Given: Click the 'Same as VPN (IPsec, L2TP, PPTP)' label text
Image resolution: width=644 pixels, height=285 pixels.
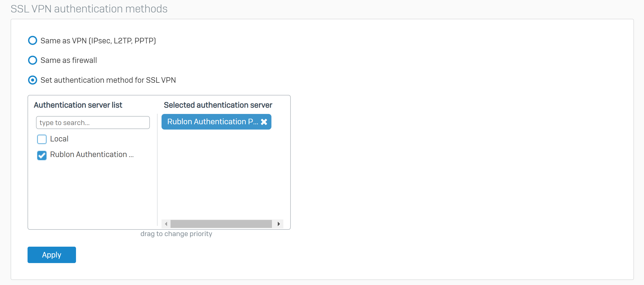Looking at the screenshot, I should (98, 41).
